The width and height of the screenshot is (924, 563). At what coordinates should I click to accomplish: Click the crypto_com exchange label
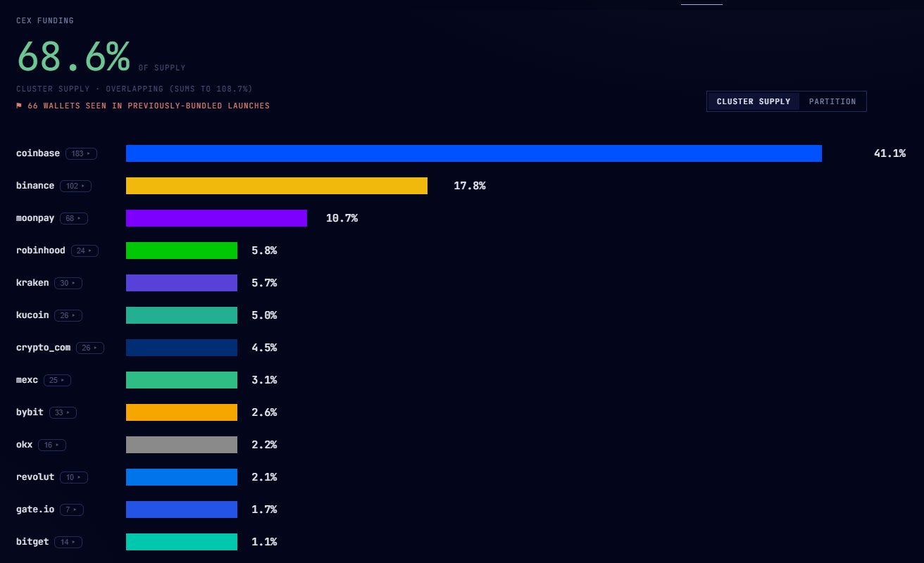click(44, 348)
